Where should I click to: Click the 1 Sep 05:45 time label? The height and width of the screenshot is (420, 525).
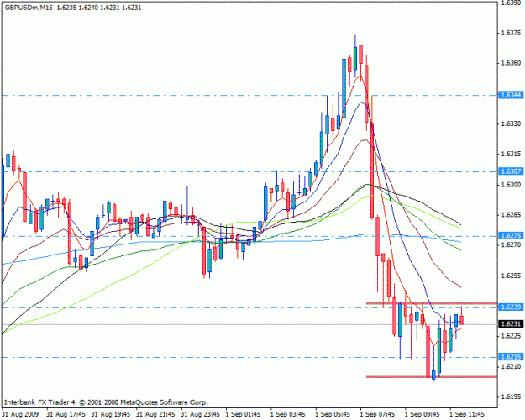click(333, 415)
